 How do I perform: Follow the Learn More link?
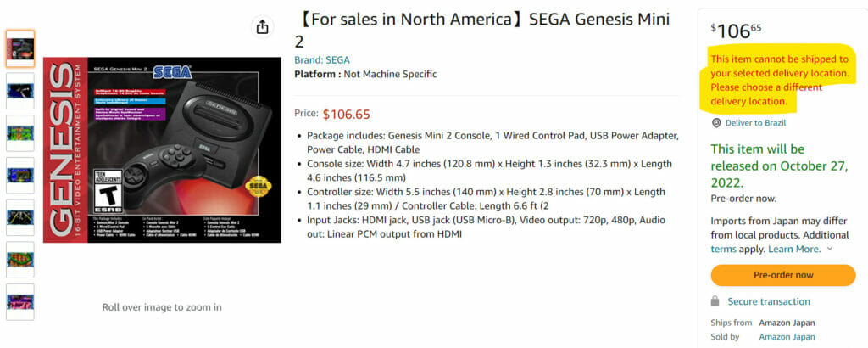pos(794,250)
